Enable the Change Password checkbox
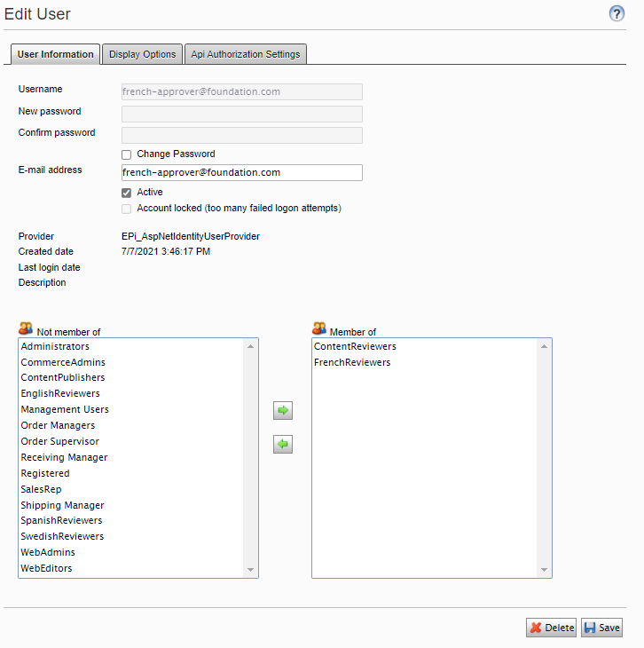Screen dimensions: 644x648 126,154
